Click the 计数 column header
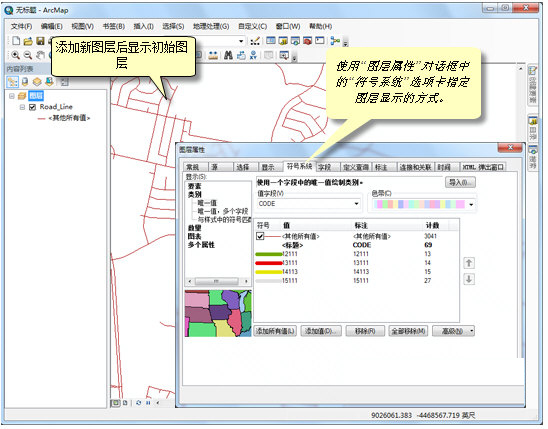The height and width of the screenshot is (429, 548). [x=432, y=225]
